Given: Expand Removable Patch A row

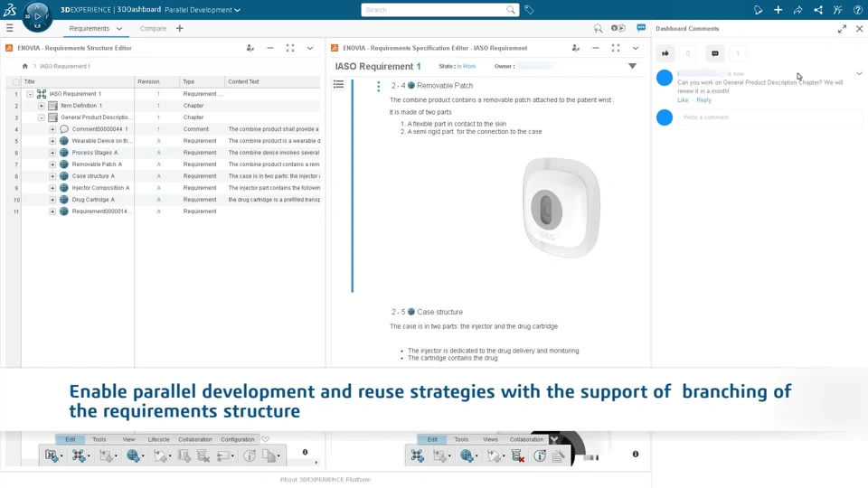Looking at the screenshot, I should click(52, 164).
